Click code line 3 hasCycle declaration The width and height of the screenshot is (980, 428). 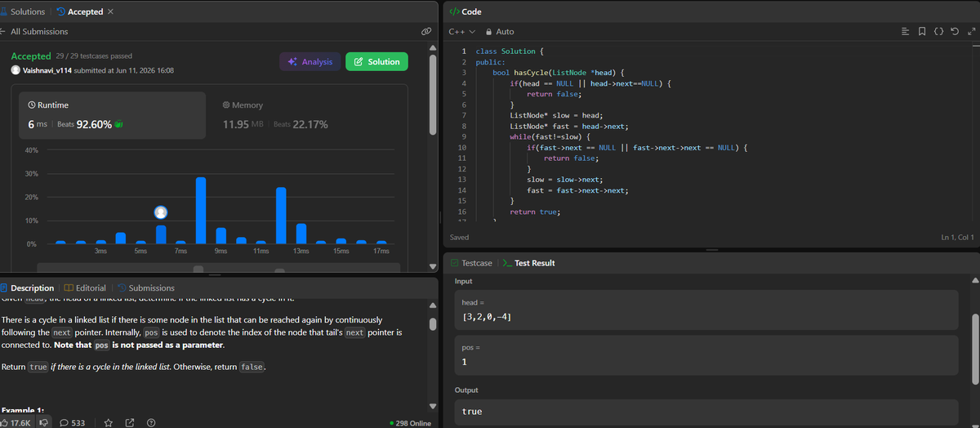(x=559, y=73)
